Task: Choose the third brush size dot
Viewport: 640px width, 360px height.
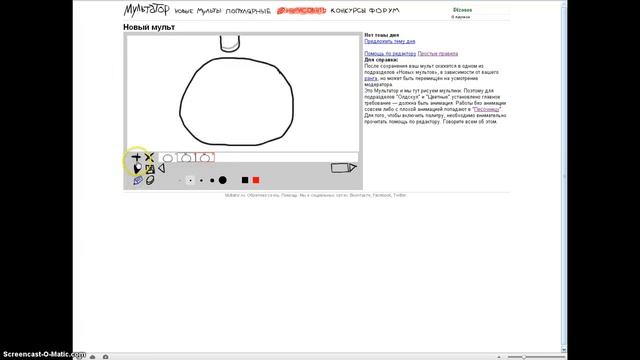Action: [201, 180]
